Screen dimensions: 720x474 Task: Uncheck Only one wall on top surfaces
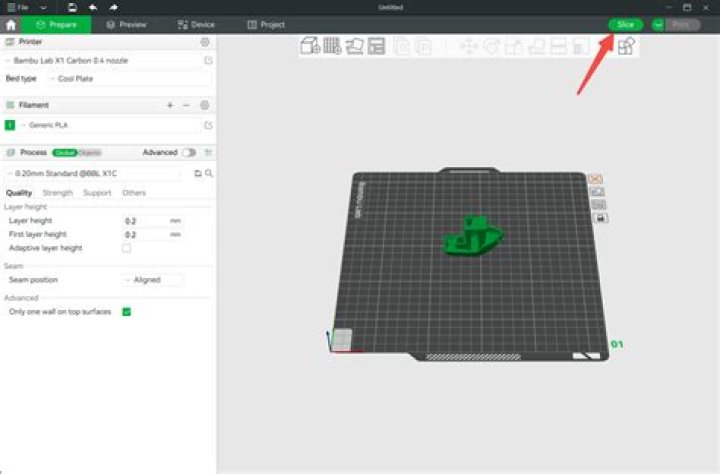126,312
